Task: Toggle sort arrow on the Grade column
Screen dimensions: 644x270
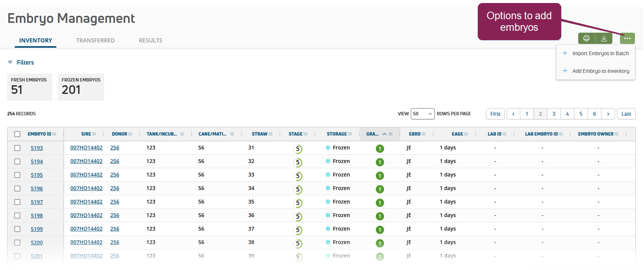Action: point(384,134)
